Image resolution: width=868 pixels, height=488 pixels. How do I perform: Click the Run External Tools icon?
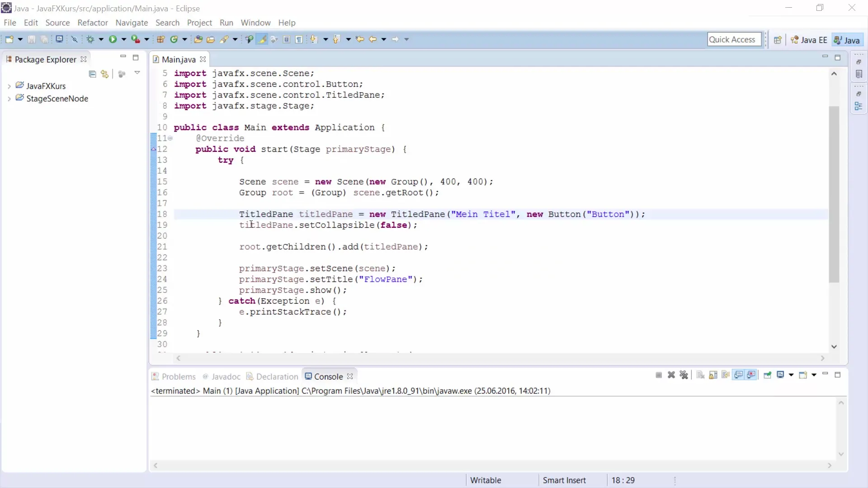tap(136, 39)
